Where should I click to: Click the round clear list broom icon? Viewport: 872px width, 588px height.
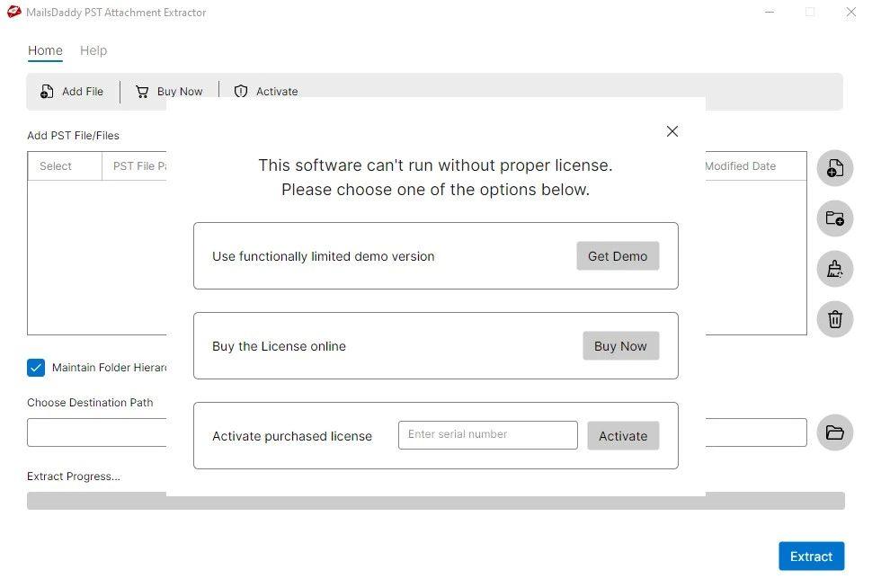click(835, 269)
